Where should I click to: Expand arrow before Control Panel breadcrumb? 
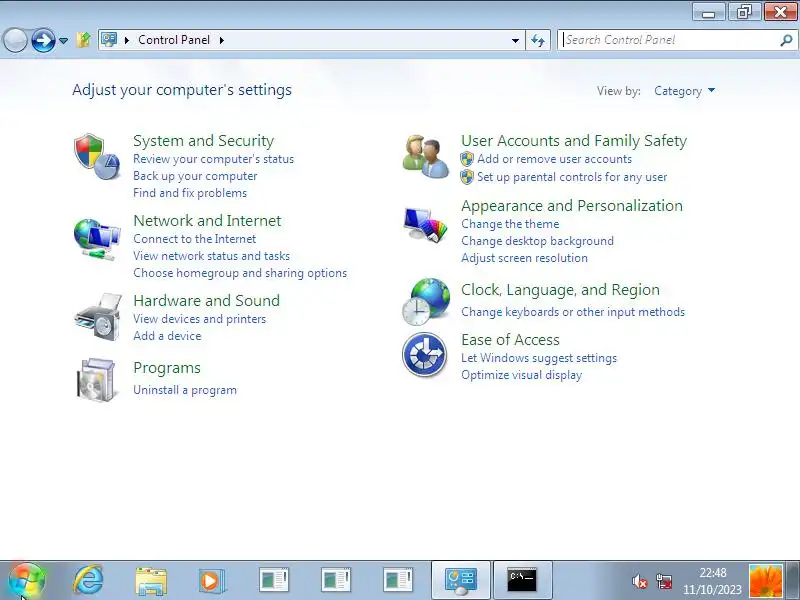(x=127, y=40)
